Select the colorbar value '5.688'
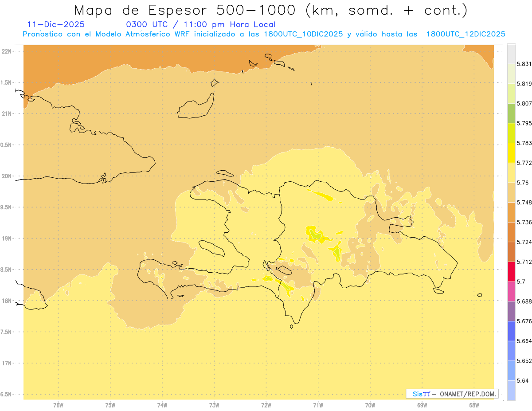This screenshot has height=411, width=532. pos(524,301)
